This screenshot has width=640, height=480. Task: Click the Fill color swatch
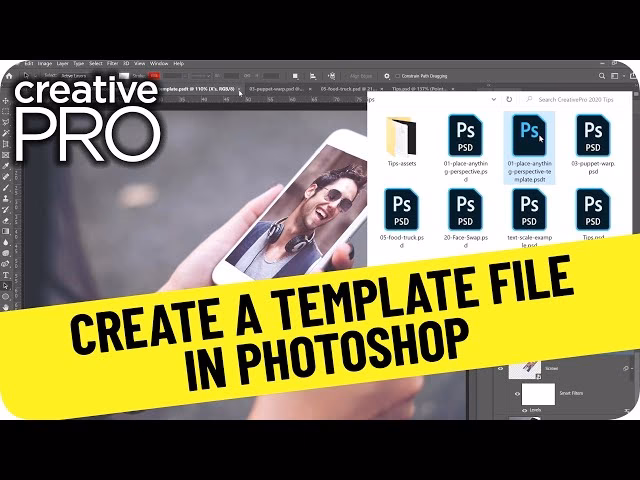coord(124,76)
